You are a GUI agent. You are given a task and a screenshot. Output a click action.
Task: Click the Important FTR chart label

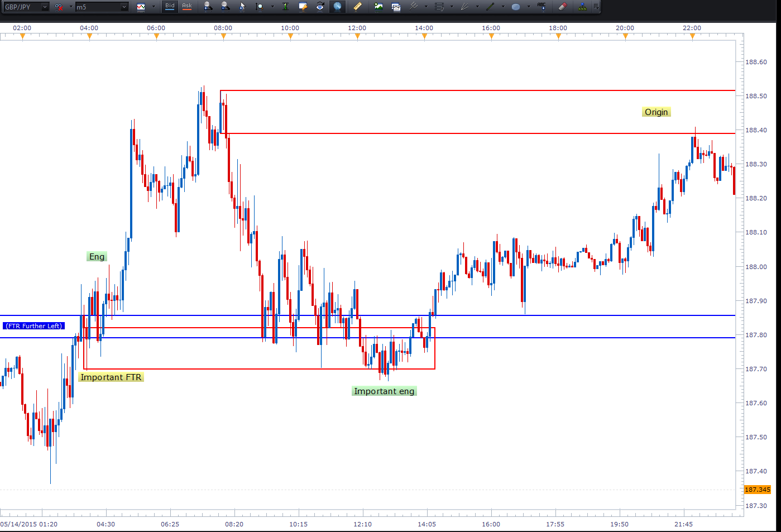point(111,377)
